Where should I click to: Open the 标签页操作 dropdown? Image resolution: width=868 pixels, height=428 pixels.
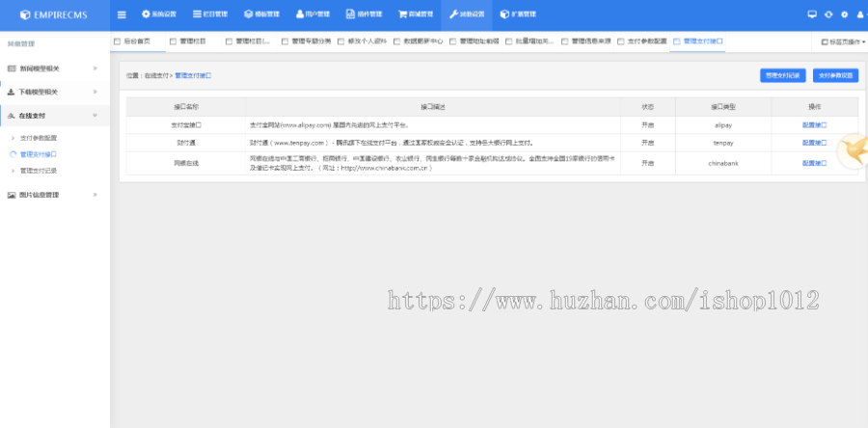(843, 42)
